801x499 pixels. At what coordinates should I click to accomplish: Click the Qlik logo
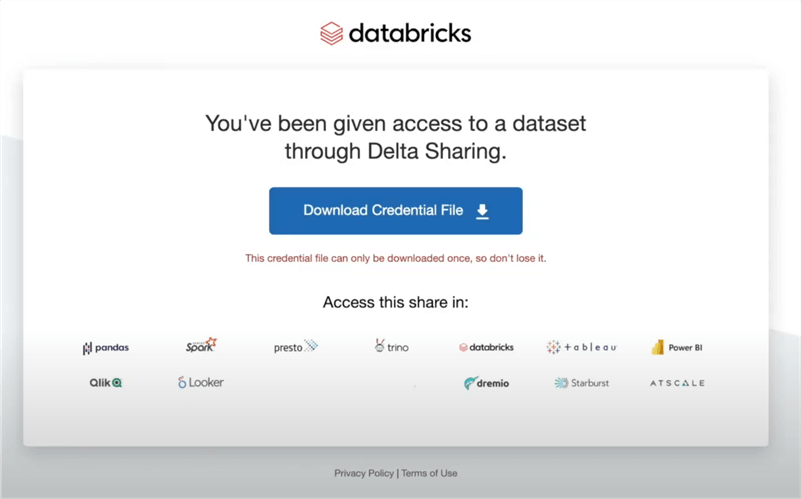tap(105, 383)
